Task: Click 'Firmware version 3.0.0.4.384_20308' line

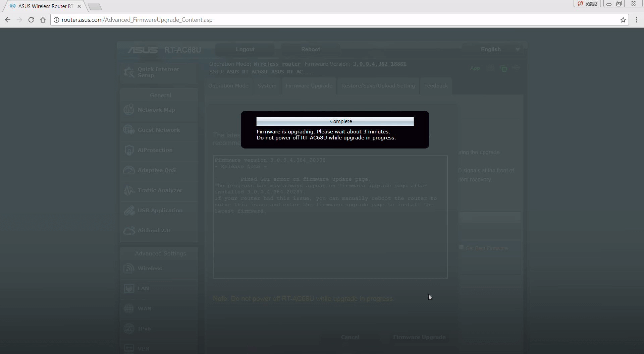Action: click(270, 160)
